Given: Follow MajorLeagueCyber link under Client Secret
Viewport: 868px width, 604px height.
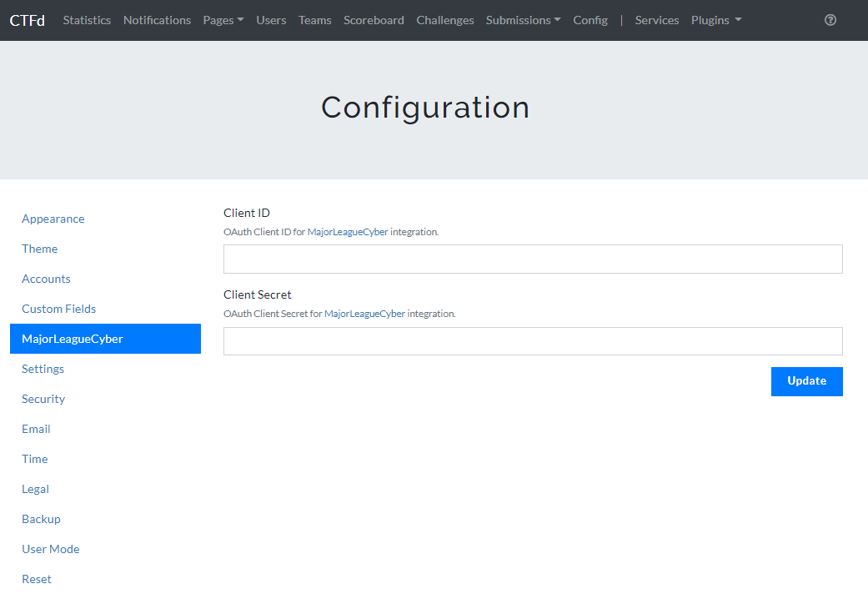Looking at the screenshot, I should pyautogui.click(x=364, y=314).
